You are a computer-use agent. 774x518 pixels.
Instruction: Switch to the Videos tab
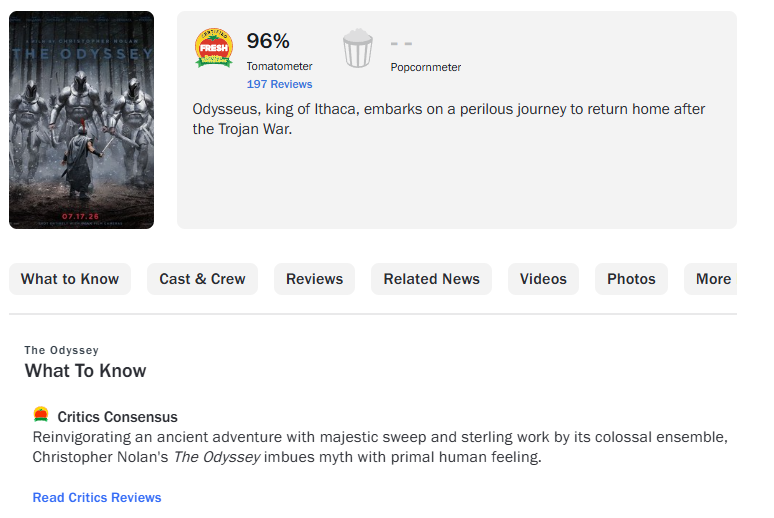tap(543, 279)
